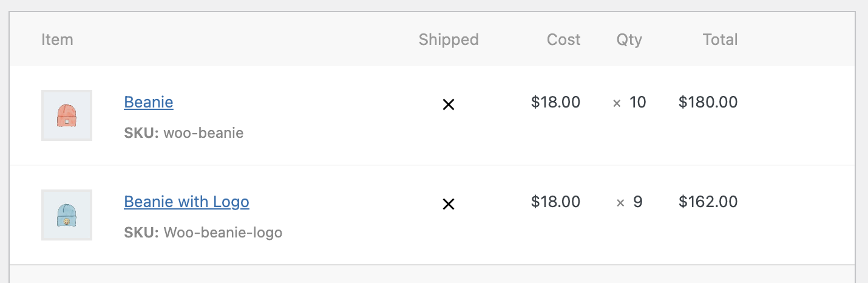Click the quantity 9 for Beanie with Logo
The width and height of the screenshot is (868, 283).
(x=637, y=202)
